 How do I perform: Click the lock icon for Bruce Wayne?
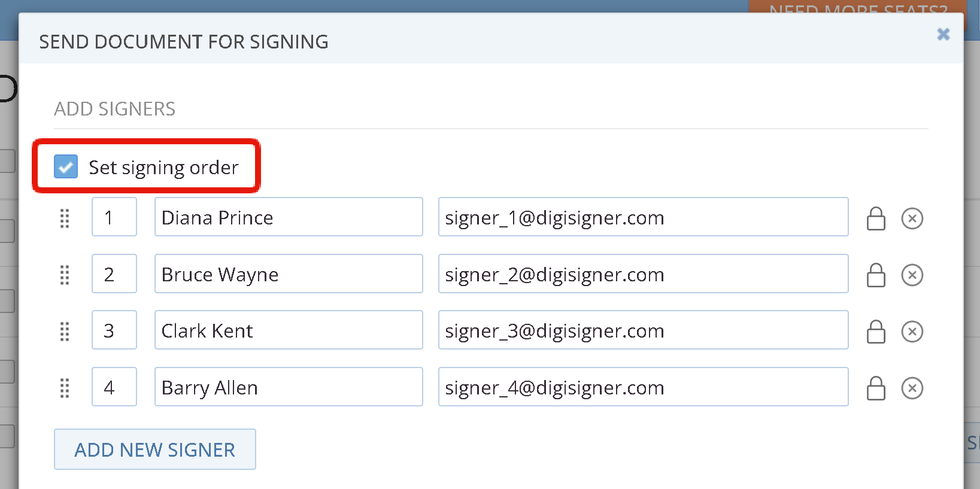pyautogui.click(x=876, y=275)
